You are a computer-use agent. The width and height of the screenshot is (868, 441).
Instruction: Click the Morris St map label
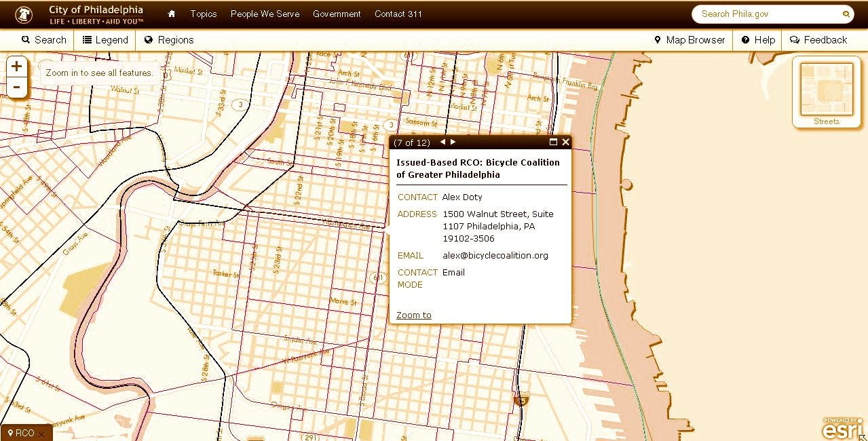pos(343,301)
